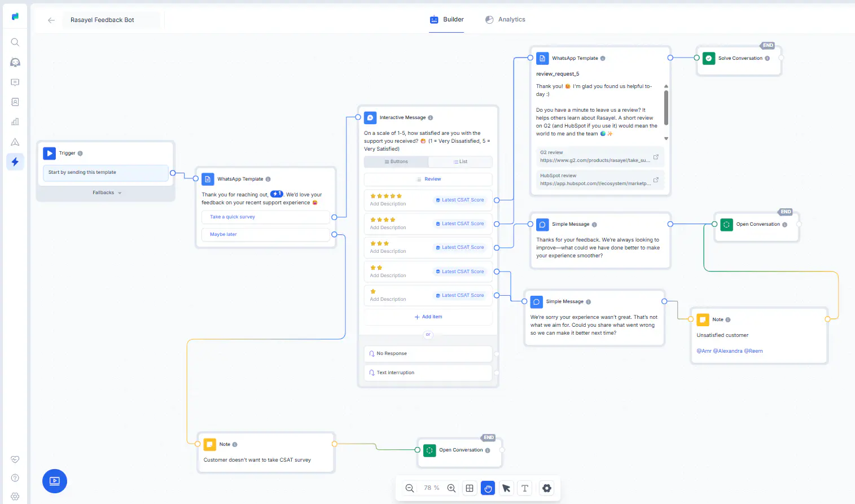Click scroll-down arrow in WhatsApp Template message
855x504 pixels.
666,138
